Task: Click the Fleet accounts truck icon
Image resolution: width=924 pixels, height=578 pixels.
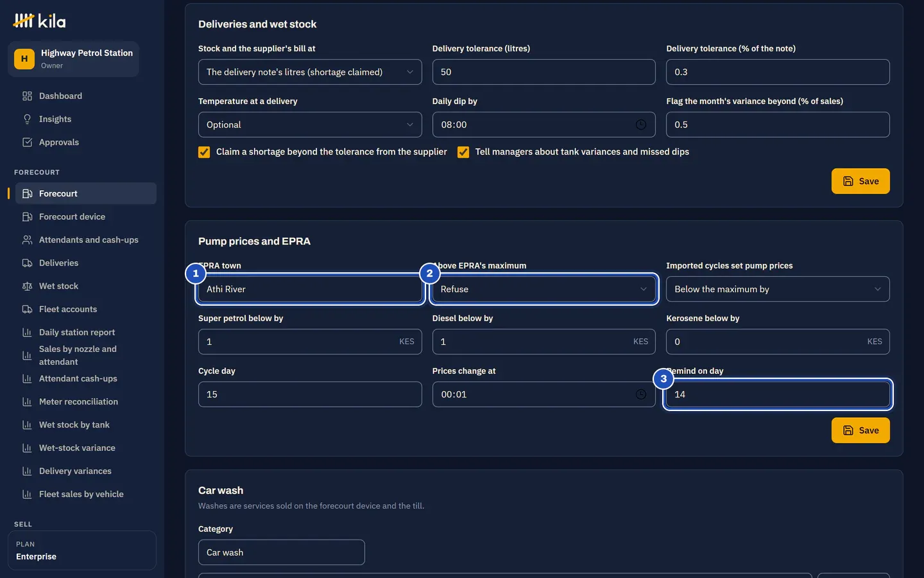Action: point(27,309)
